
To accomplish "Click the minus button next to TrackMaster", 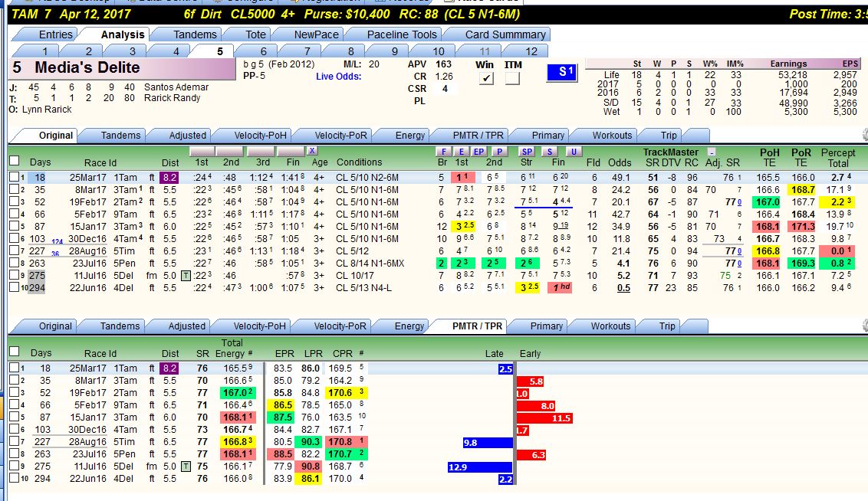I will [x=712, y=152].
